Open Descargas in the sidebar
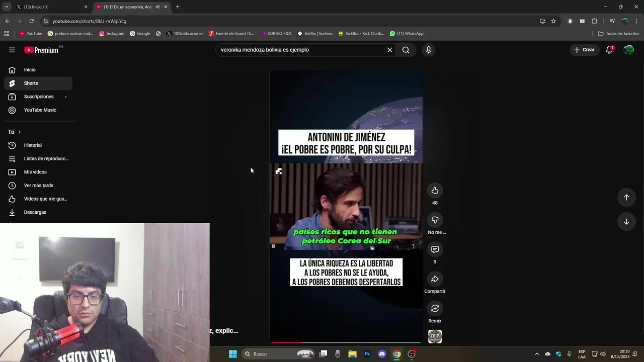 point(38,212)
